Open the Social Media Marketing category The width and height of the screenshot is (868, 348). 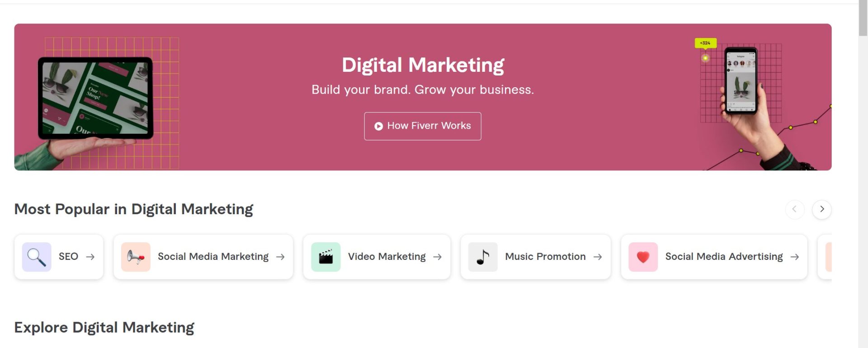pos(203,257)
